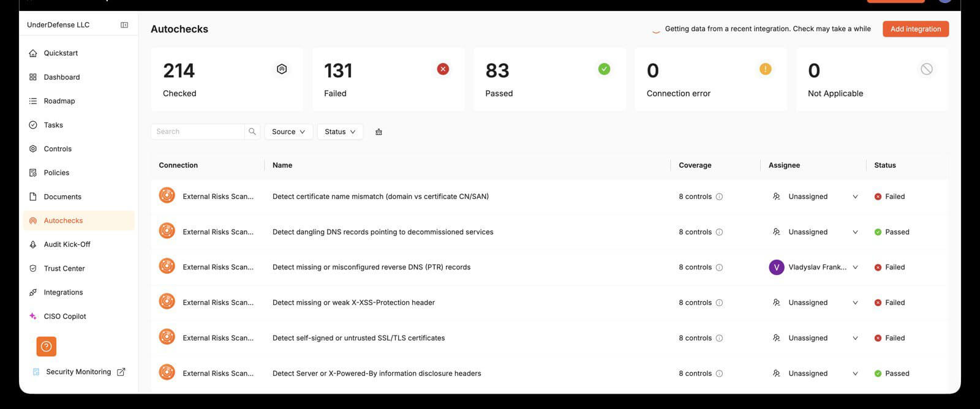Click the yellow Connection error warning icon
Viewport: 980px width, 409px height.
point(765,69)
